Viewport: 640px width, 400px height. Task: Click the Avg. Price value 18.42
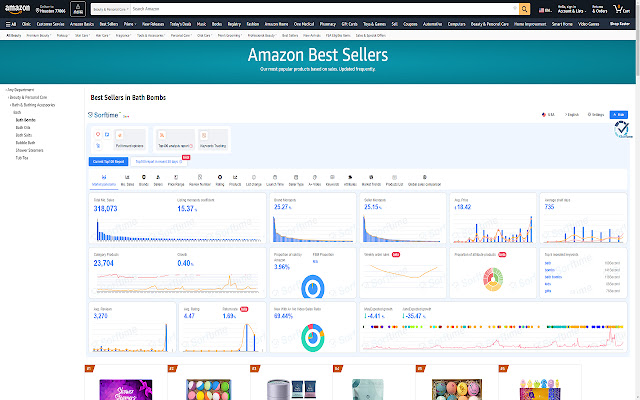pyautogui.click(x=462, y=207)
